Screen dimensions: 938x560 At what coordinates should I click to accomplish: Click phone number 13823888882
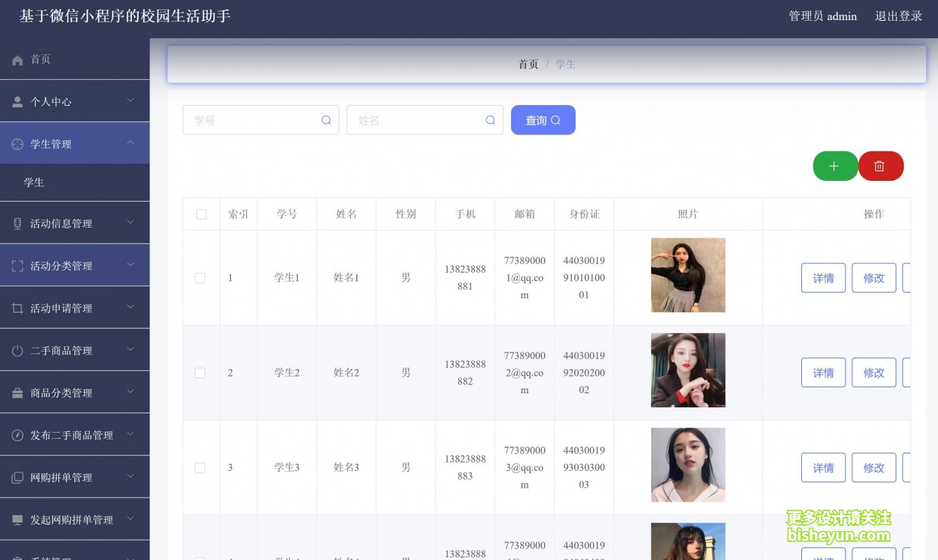(465, 373)
